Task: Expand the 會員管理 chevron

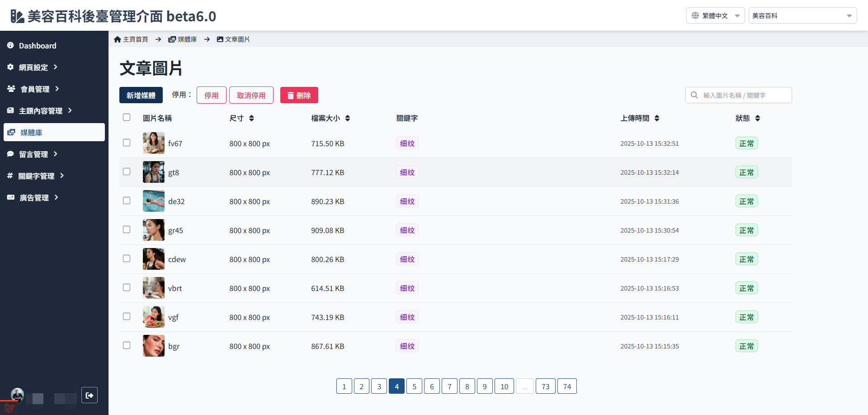Action: (x=57, y=89)
